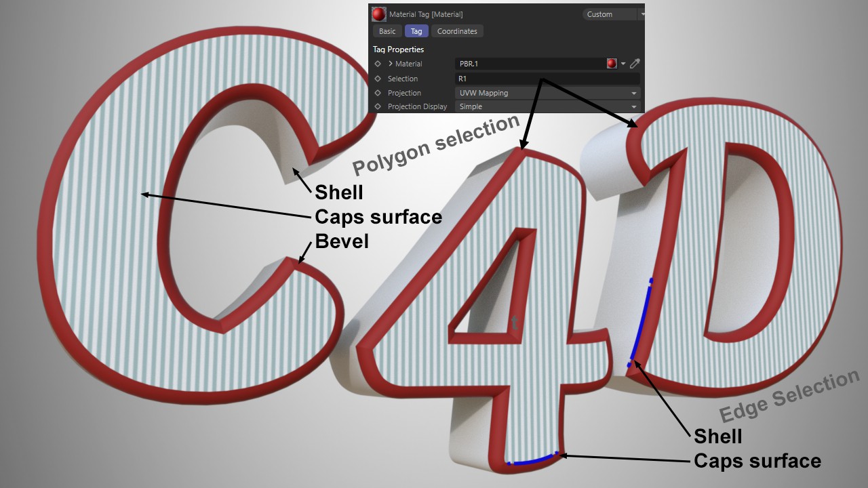Image resolution: width=868 pixels, height=488 pixels.
Task: Open the Coordinates tab
Action: [x=457, y=31]
